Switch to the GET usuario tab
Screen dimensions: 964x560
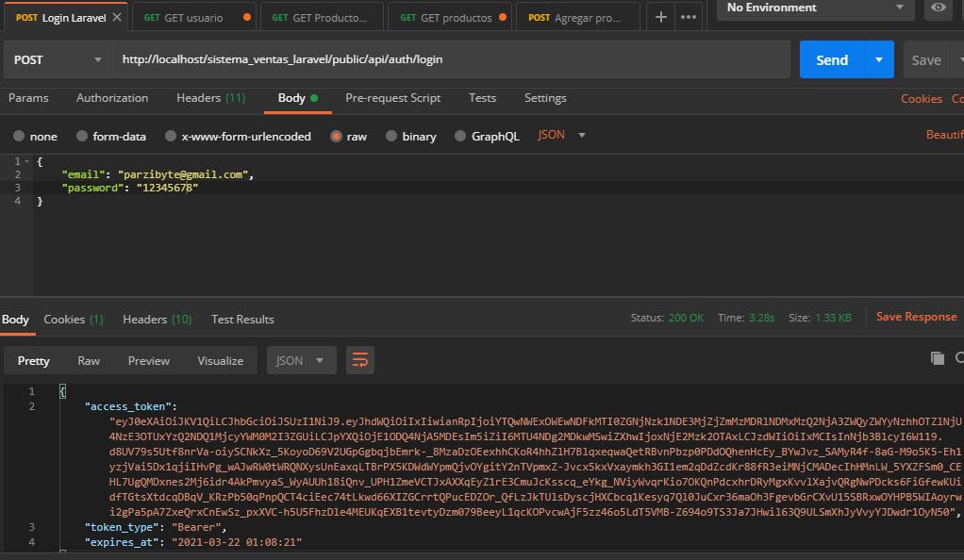(193, 18)
